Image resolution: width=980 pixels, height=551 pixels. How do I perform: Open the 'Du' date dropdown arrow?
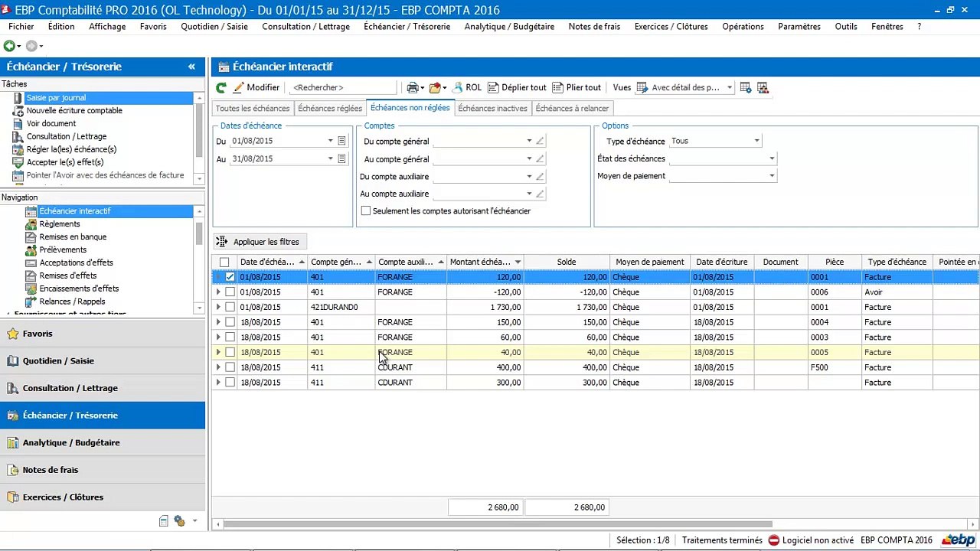point(331,141)
